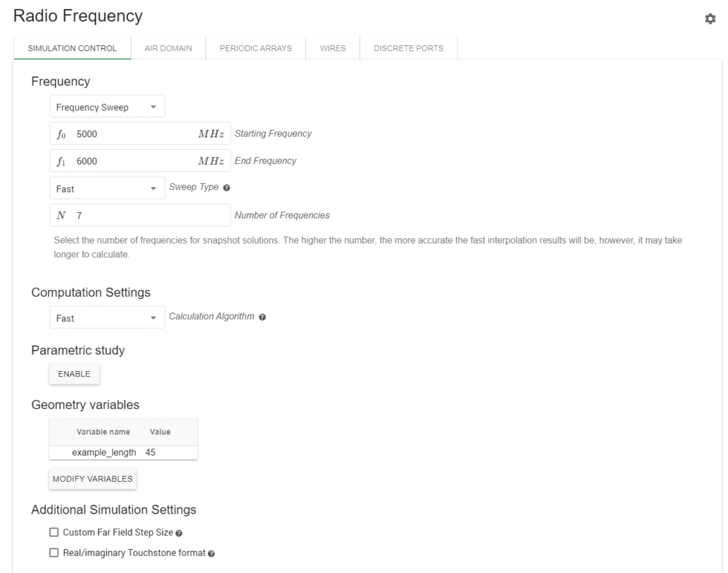Select the Simulation Control tab

[x=73, y=48]
